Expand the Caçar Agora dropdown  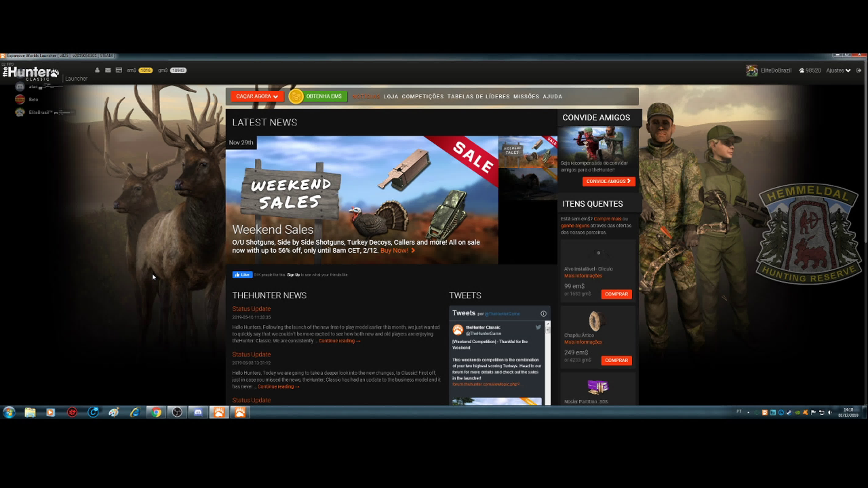pos(257,96)
